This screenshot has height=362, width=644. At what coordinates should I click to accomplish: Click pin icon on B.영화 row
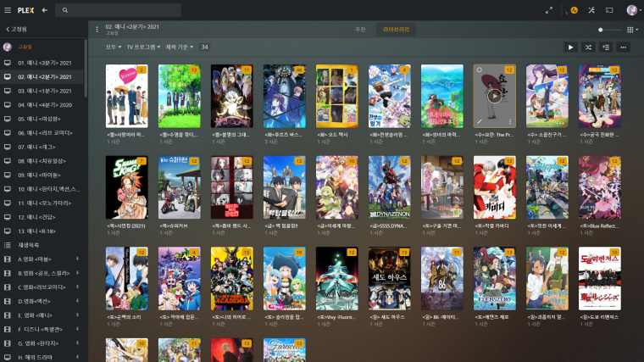(x=77, y=273)
